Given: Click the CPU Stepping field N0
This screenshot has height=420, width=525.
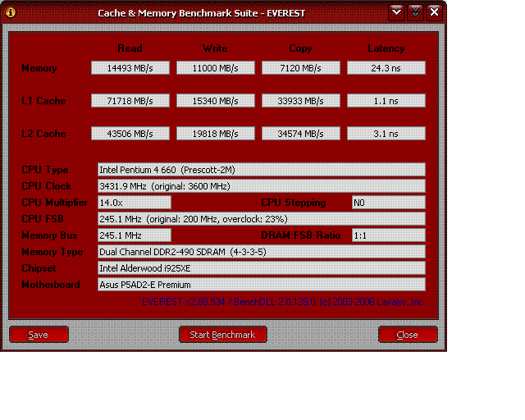Looking at the screenshot, I should click(389, 203).
